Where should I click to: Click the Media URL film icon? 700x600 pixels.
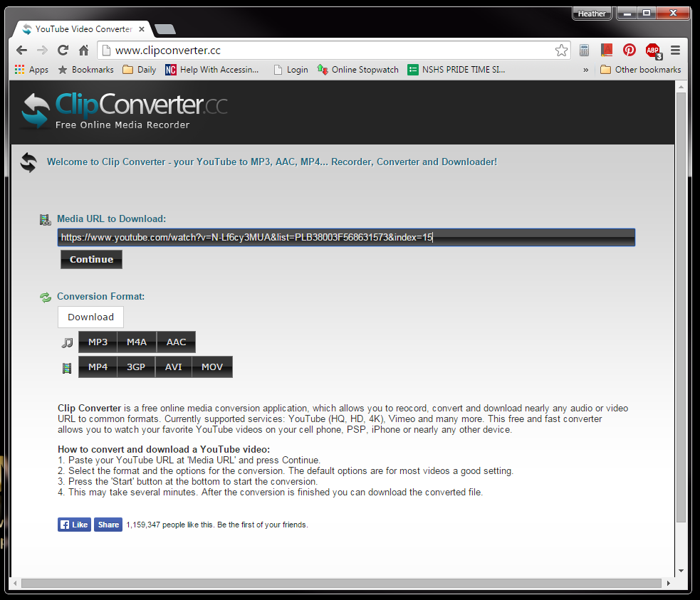[x=45, y=219]
